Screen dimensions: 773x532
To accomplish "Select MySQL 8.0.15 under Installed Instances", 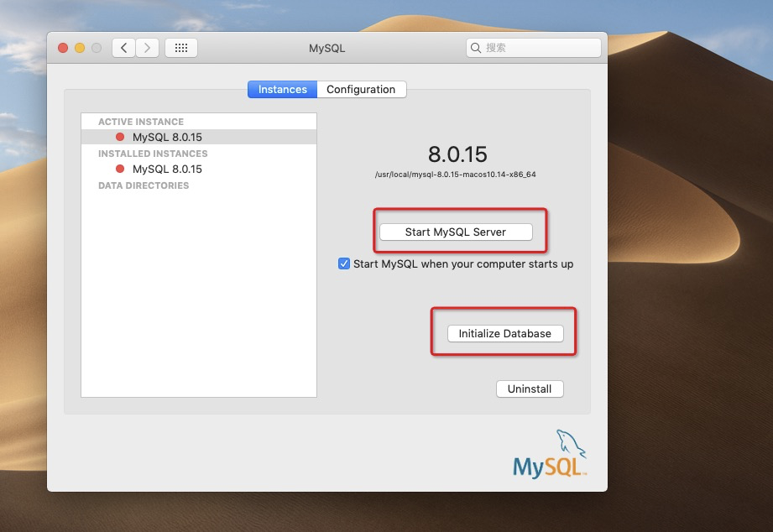I will coord(199,169).
